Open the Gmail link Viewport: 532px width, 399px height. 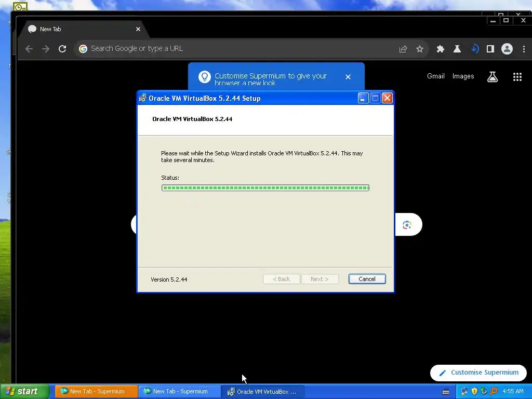click(x=436, y=76)
